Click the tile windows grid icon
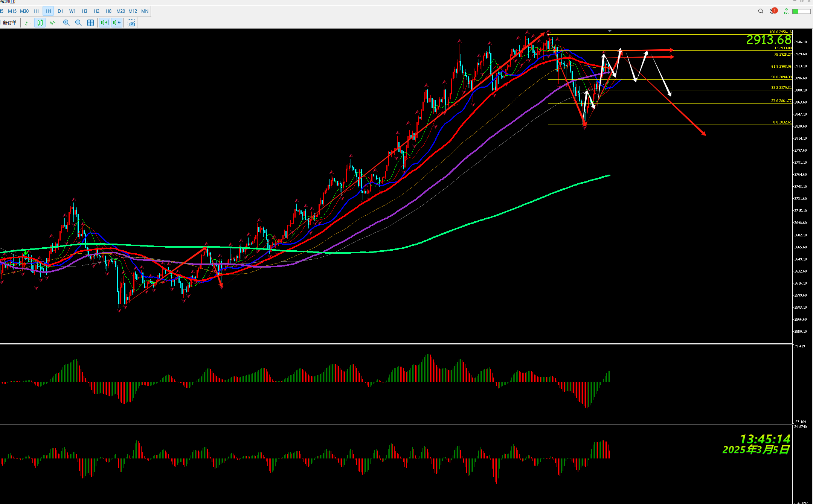Screen dimensions: 813x504 90,23
